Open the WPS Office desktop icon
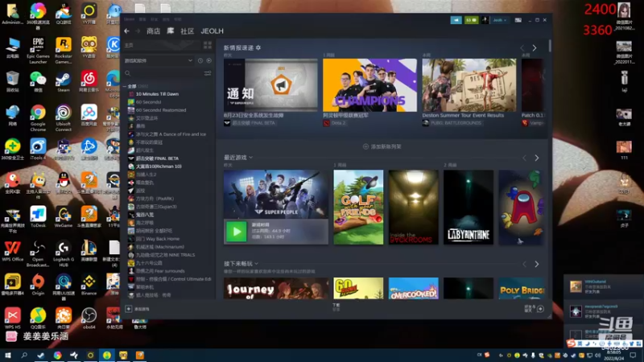The width and height of the screenshot is (644, 362). (x=12, y=251)
